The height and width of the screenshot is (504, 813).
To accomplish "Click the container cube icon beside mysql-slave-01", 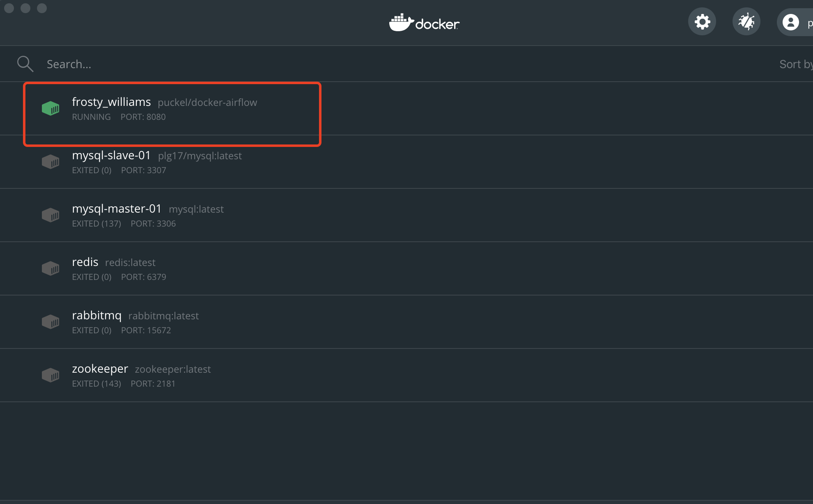I will [50, 161].
